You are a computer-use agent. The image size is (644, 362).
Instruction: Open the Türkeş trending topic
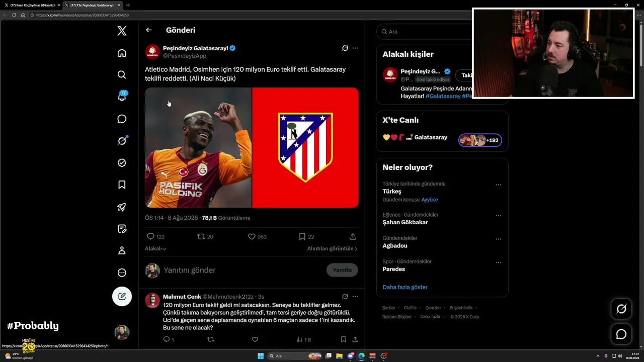click(x=392, y=192)
